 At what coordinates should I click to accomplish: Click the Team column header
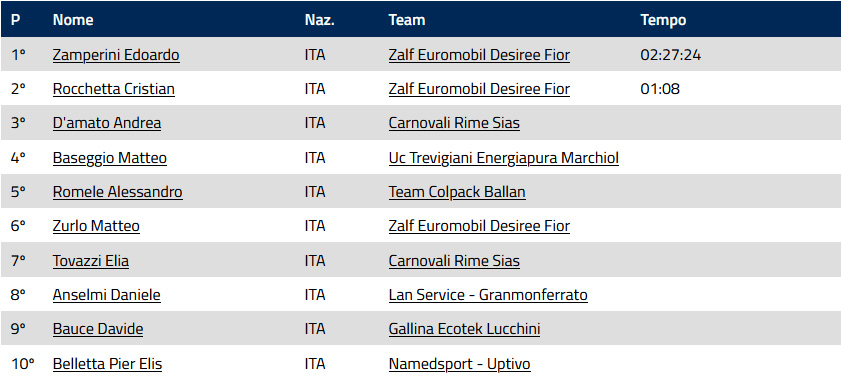coord(407,20)
